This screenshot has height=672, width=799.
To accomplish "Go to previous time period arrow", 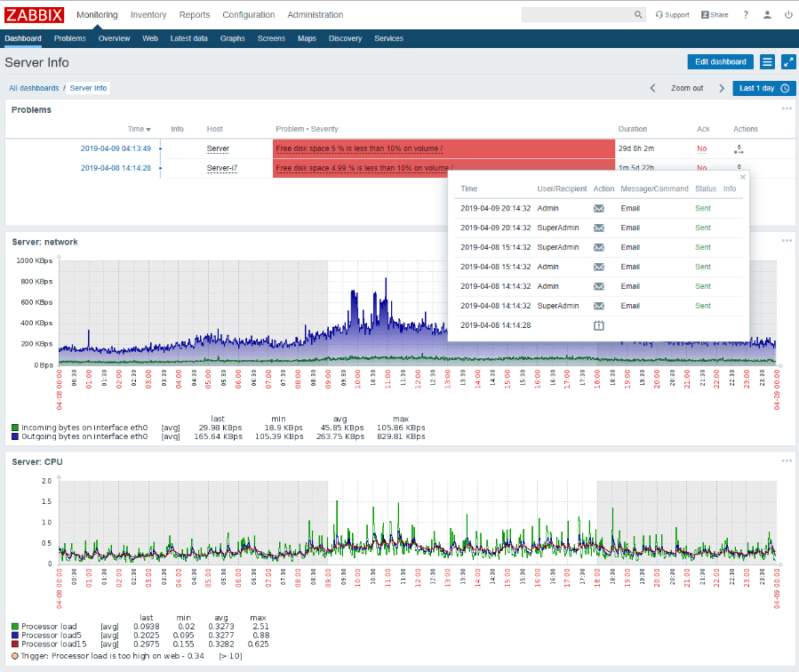I will (x=652, y=88).
